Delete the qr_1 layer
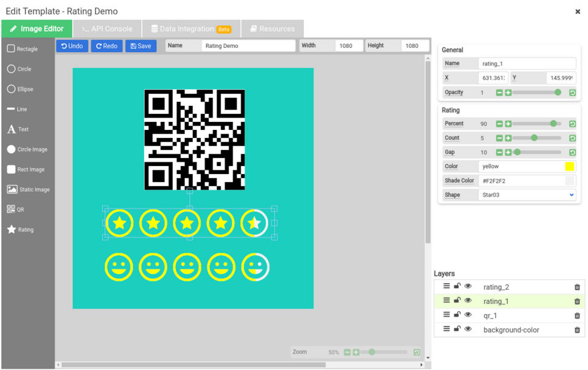This screenshot has height=370, width=588. coord(577,315)
